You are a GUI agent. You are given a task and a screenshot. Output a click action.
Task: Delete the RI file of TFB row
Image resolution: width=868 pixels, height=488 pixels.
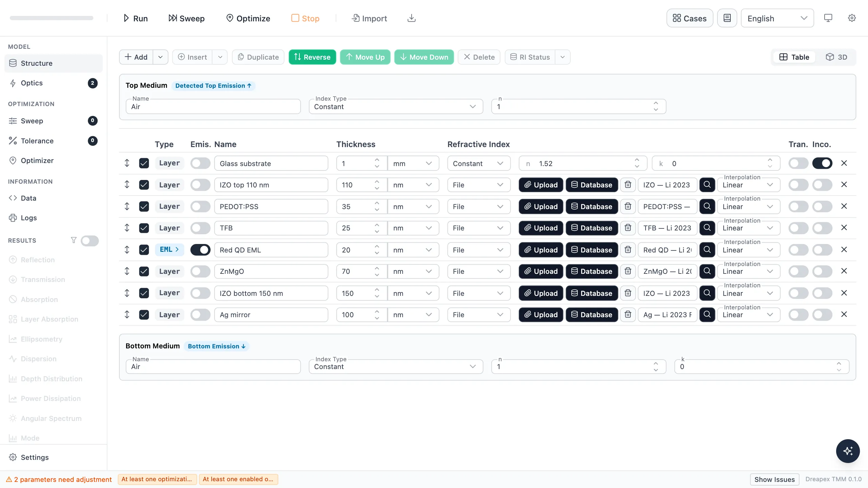coord(628,228)
